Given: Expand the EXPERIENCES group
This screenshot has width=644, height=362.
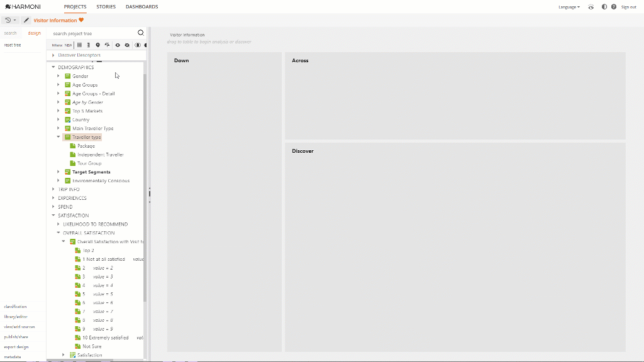Looking at the screenshot, I should 53,198.
